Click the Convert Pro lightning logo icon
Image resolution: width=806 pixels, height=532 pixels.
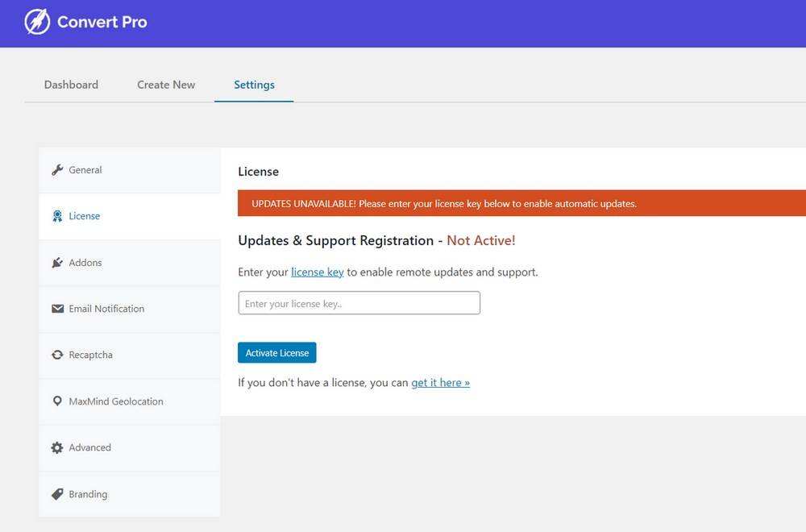point(37,22)
